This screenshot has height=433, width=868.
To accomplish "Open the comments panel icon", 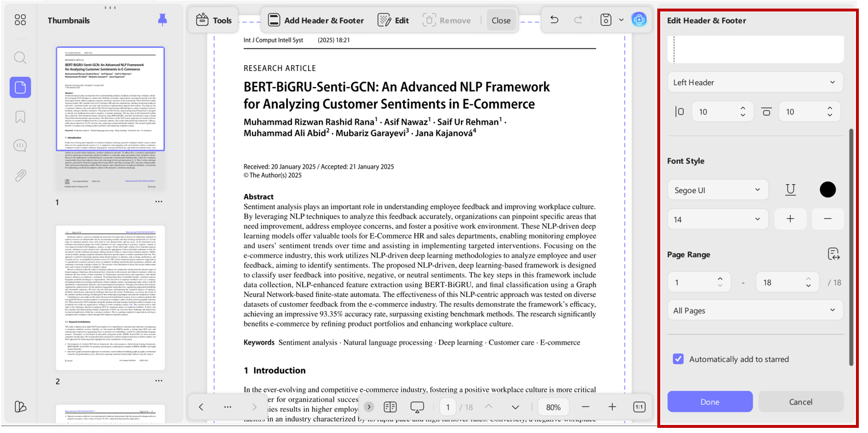I will 20,146.
